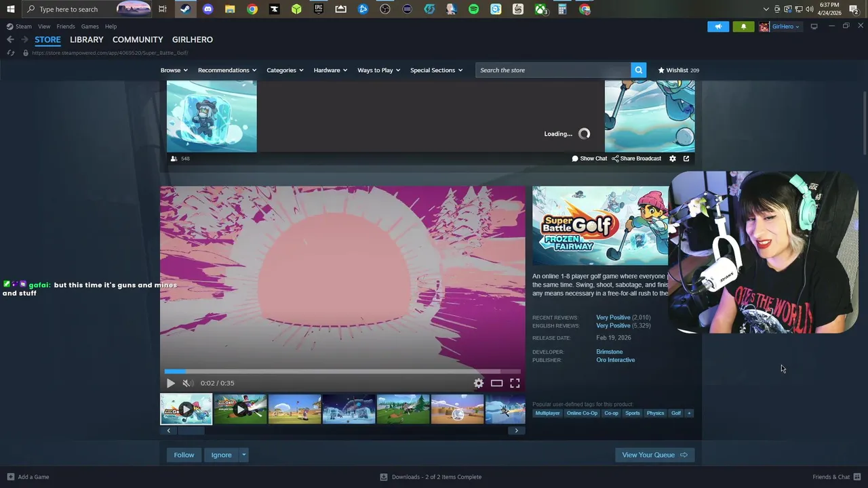Viewport: 868px width, 488px height.
Task: Click View Your Queue
Action: pos(654,455)
